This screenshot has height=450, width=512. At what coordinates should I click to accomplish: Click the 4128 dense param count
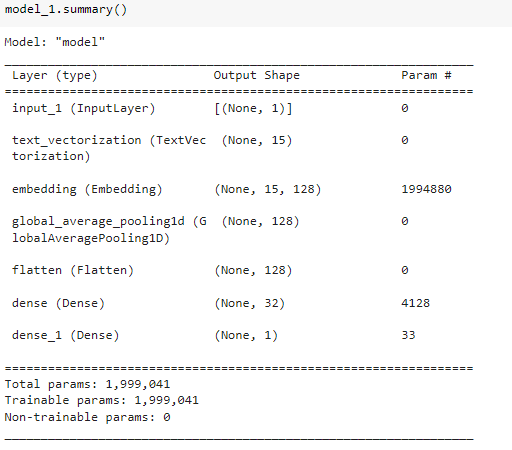[x=415, y=303]
